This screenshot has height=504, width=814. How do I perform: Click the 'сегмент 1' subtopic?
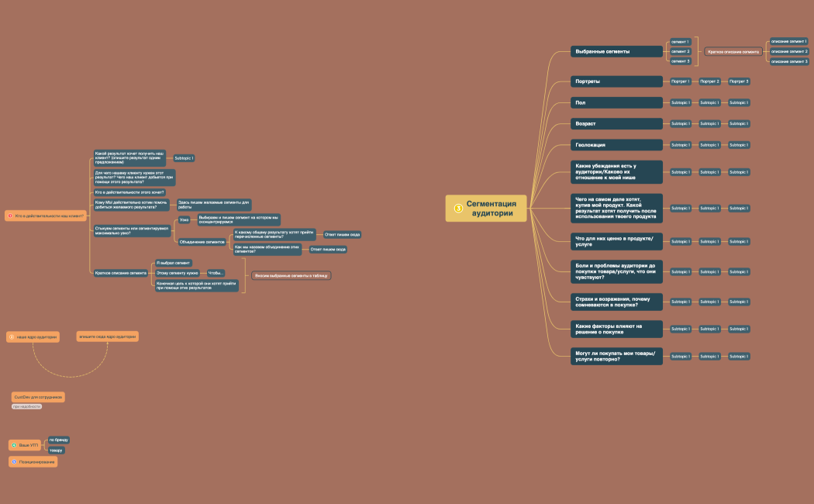click(680, 41)
